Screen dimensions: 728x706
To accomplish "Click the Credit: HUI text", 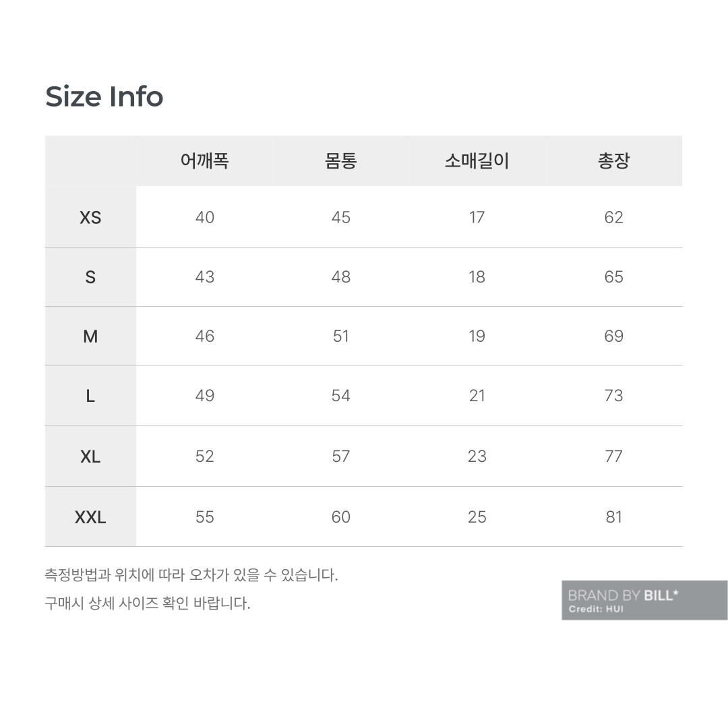I will coord(596,610).
